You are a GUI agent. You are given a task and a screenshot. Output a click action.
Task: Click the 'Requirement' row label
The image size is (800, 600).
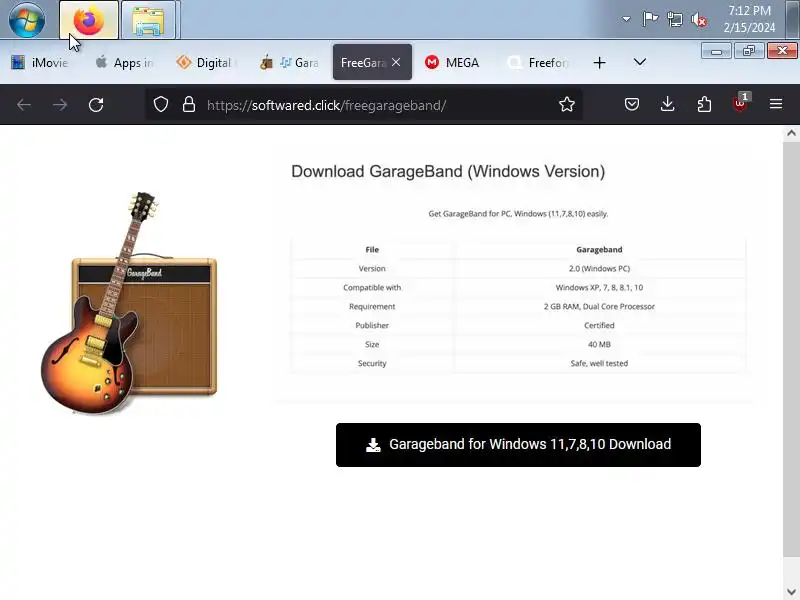click(372, 306)
